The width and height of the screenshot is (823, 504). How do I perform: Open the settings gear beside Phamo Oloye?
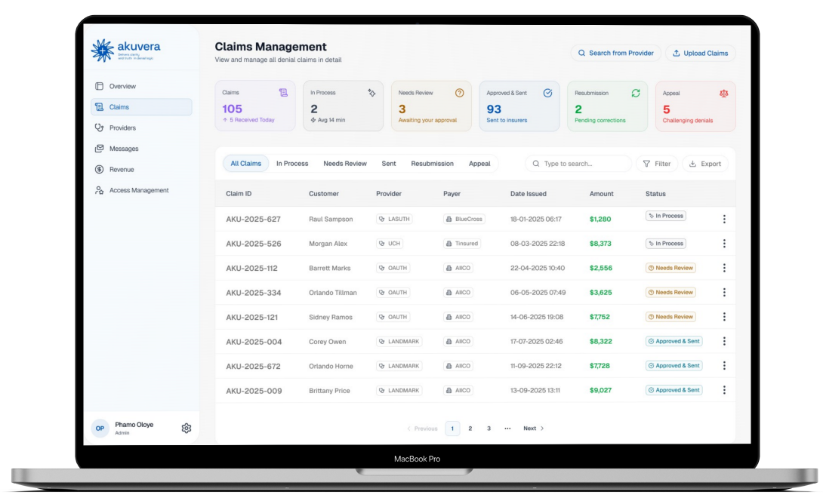[x=186, y=428]
